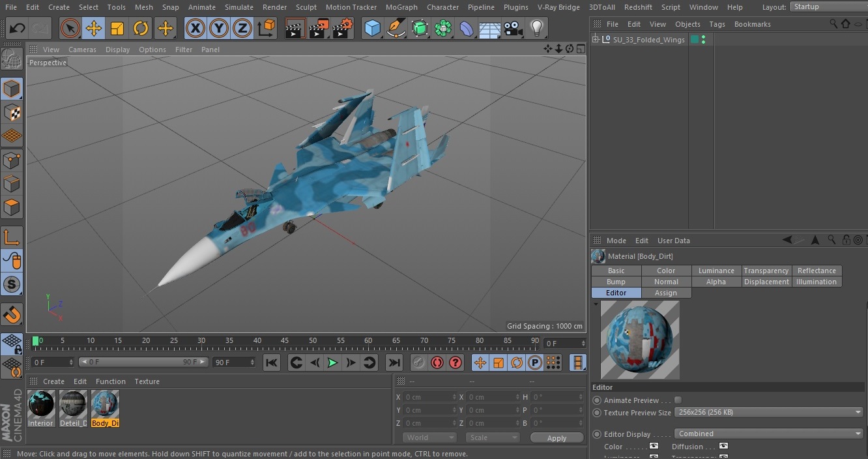This screenshot has width=868, height=459.
Task: Open the Spline Pen tool
Action: (396, 28)
